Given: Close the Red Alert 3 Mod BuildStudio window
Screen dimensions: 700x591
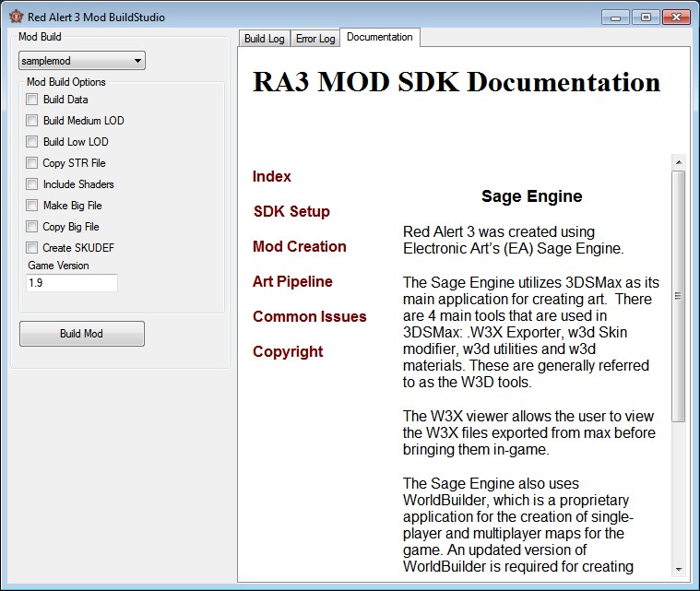Looking at the screenshot, I should 676,18.
